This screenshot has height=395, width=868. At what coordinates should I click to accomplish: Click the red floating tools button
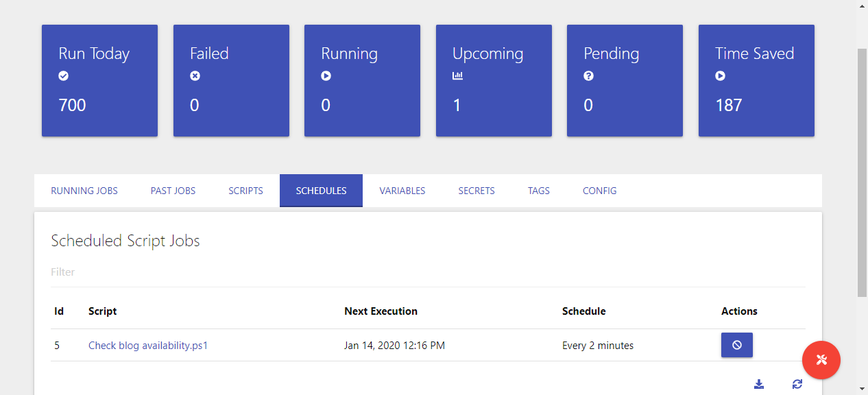(x=821, y=360)
